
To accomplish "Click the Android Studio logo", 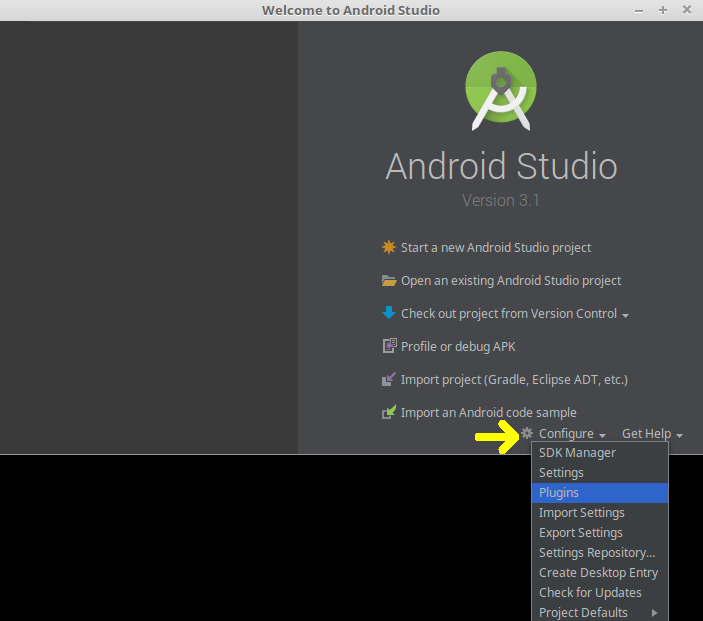I will click(x=501, y=91).
